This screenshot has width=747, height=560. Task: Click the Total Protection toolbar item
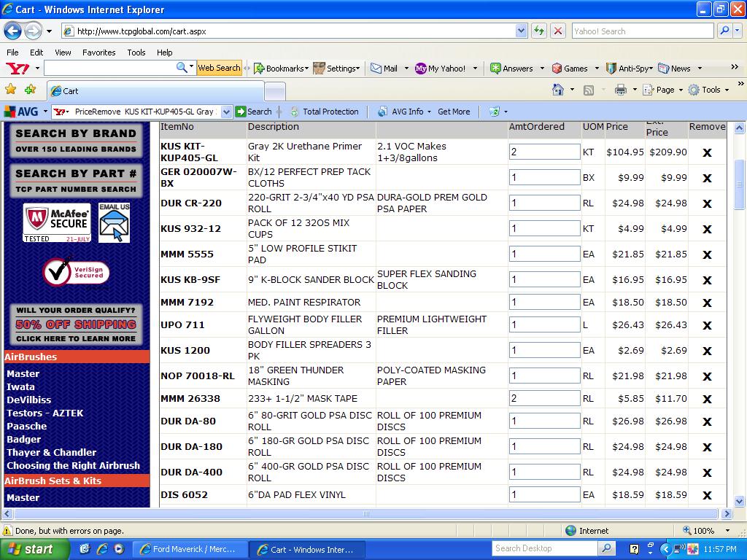click(325, 112)
